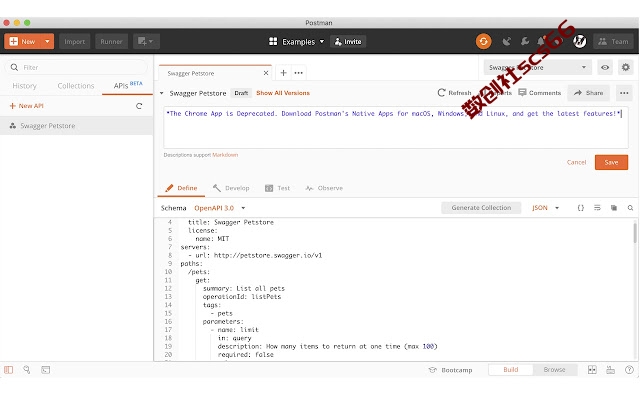
Task: Open the satellite capture requests icon
Action: (507, 41)
